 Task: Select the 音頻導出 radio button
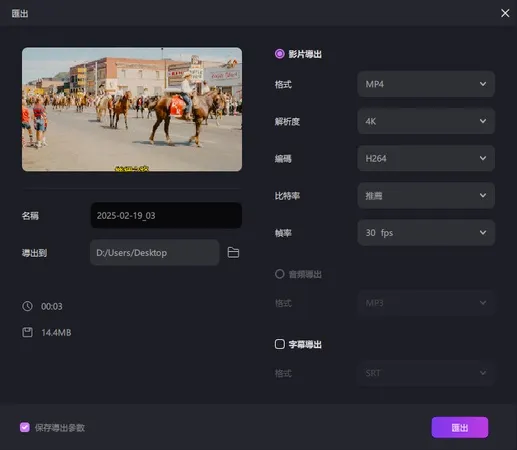(280, 274)
